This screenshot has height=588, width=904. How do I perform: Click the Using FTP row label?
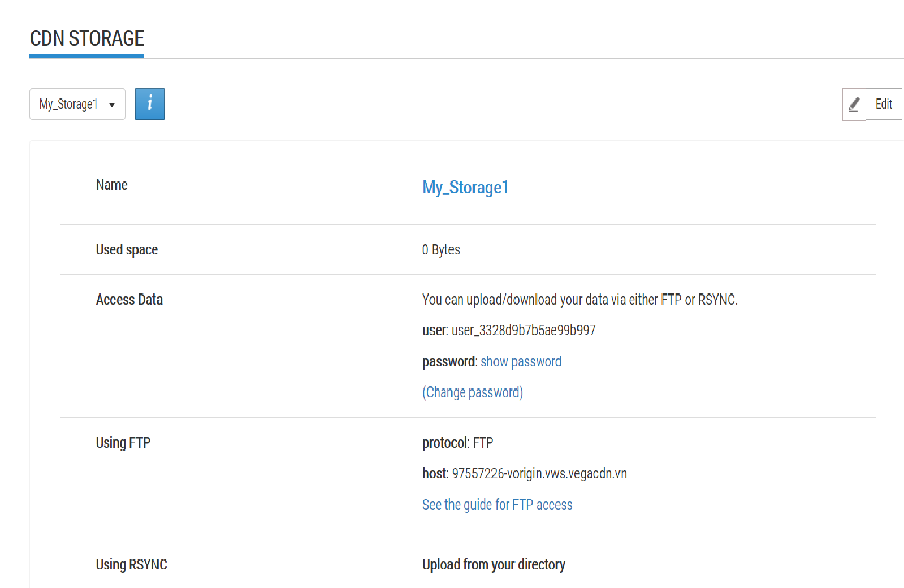point(123,443)
